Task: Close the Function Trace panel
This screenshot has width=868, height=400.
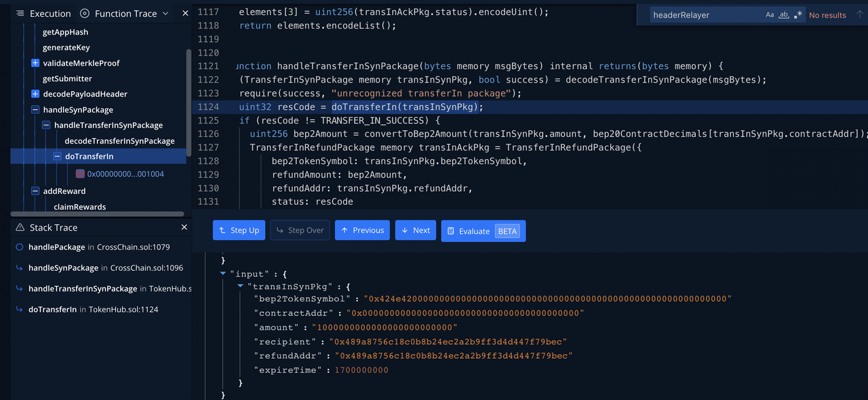Action: (x=186, y=14)
